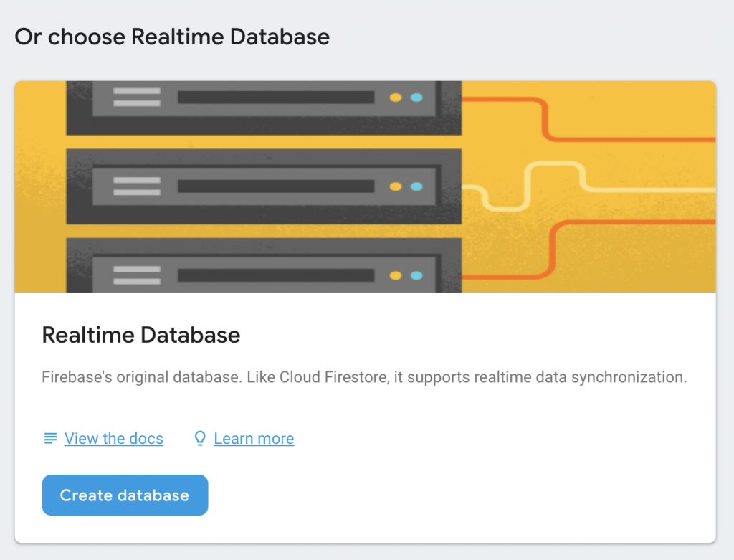Click the blue indicator light on the middle server

click(416, 186)
